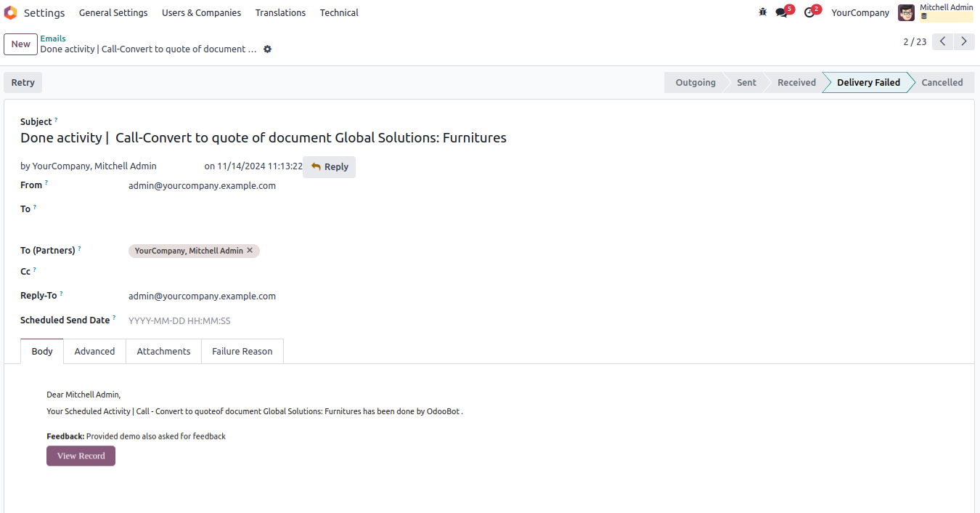The height and width of the screenshot is (513, 980).
Task: Expand the Users & Companies menu
Action: pyautogui.click(x=201, y=12)
